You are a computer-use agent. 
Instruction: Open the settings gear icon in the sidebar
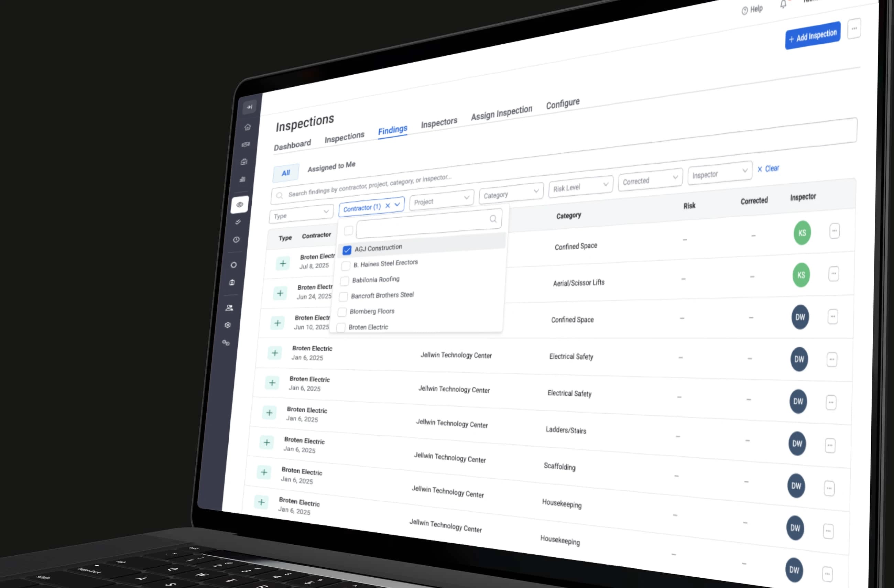tap(228, 325)
